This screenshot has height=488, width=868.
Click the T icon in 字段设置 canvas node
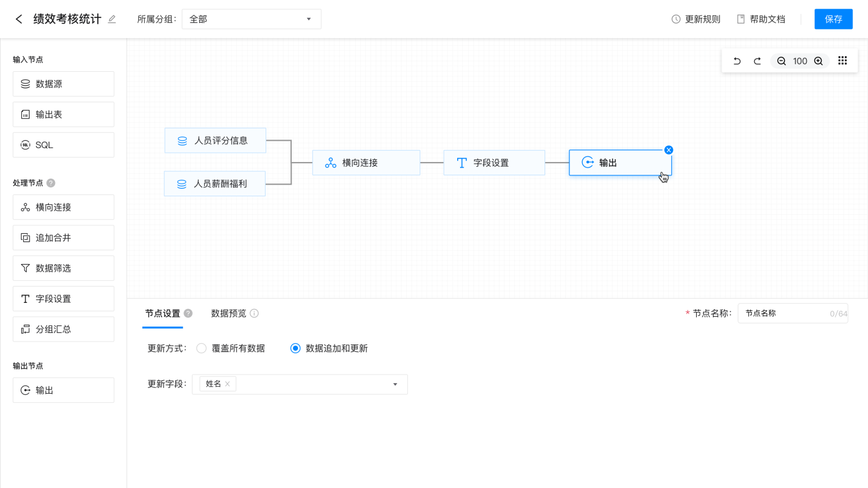(462, 163)
